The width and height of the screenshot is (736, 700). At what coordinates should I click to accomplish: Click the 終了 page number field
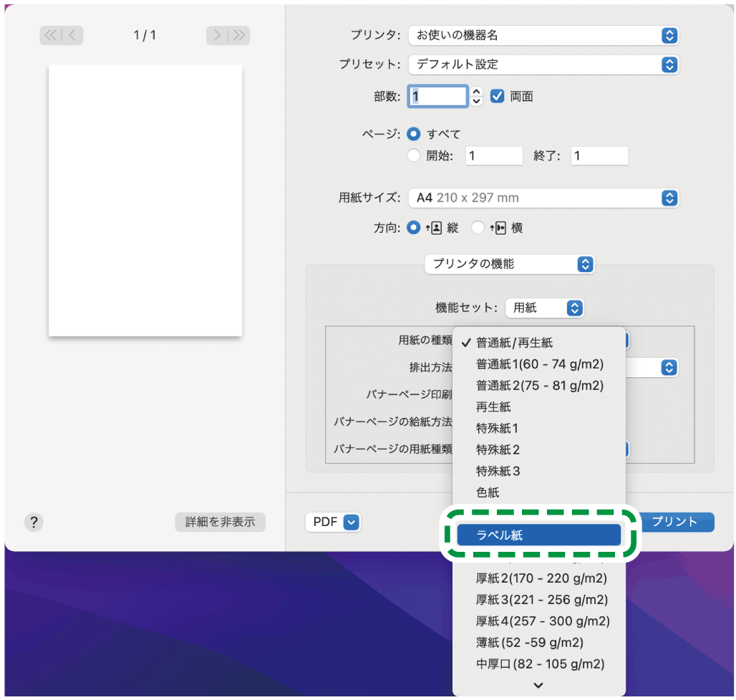coord(599,155)
